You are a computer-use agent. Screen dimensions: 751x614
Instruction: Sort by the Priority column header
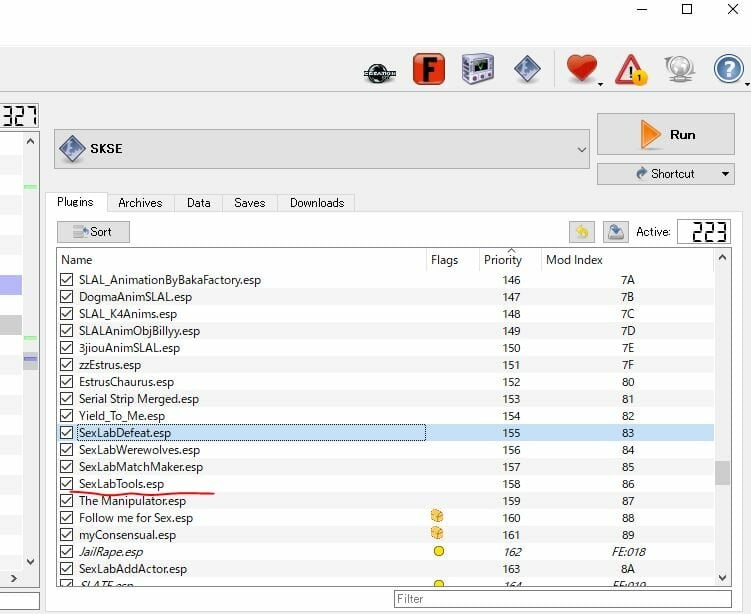tap(510, 260)
